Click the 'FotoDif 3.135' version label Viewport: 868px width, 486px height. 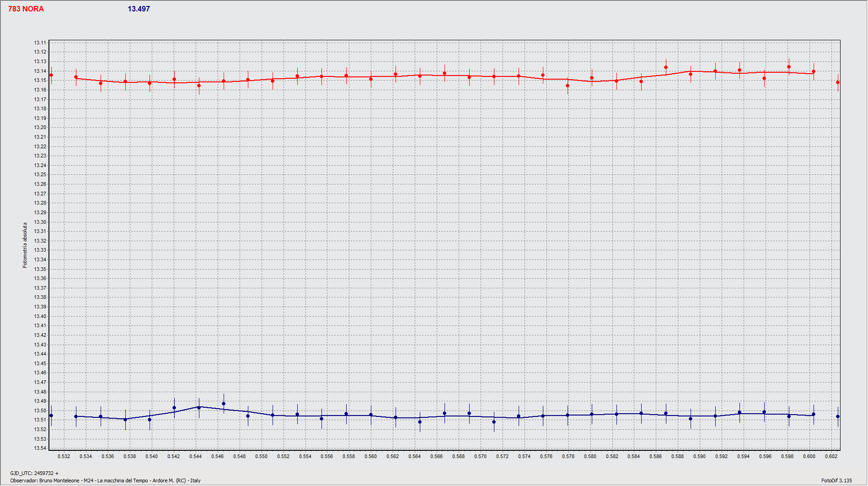(x=836, y=481)
